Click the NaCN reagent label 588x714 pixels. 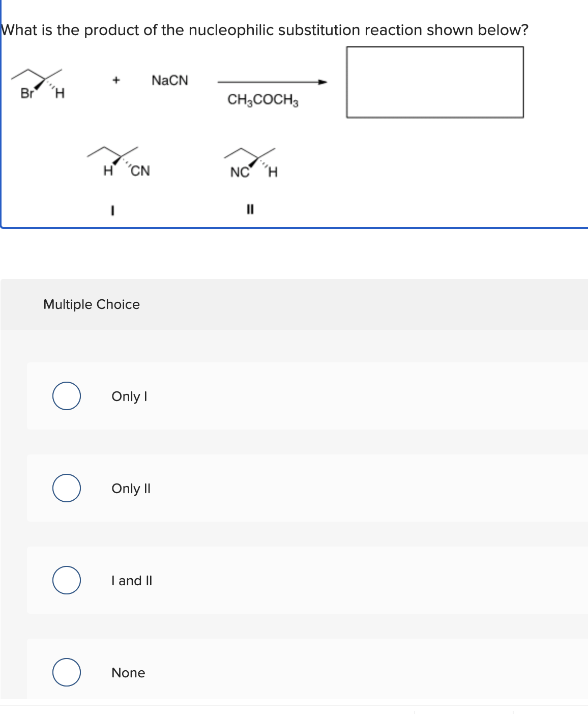(x=170, y=80)
